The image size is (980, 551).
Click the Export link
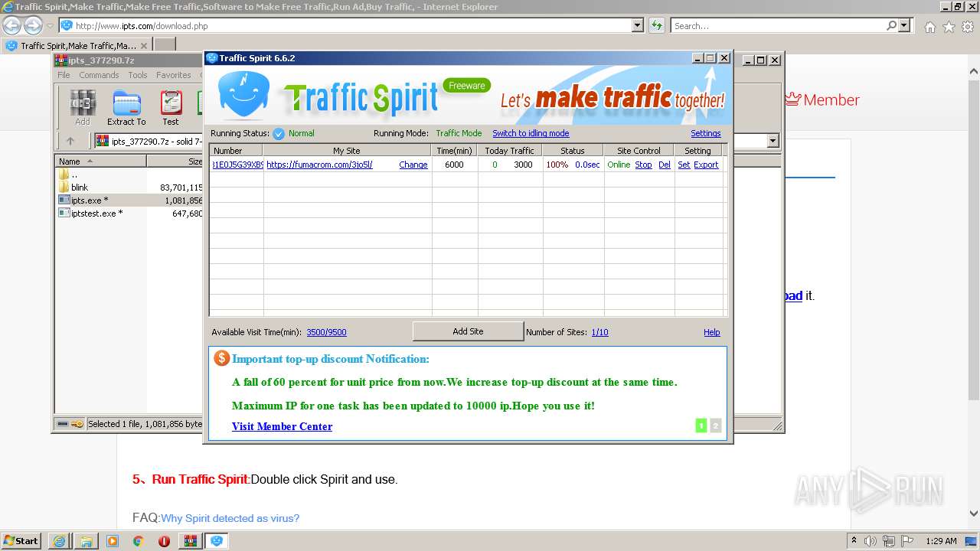(x=706, y=165)
